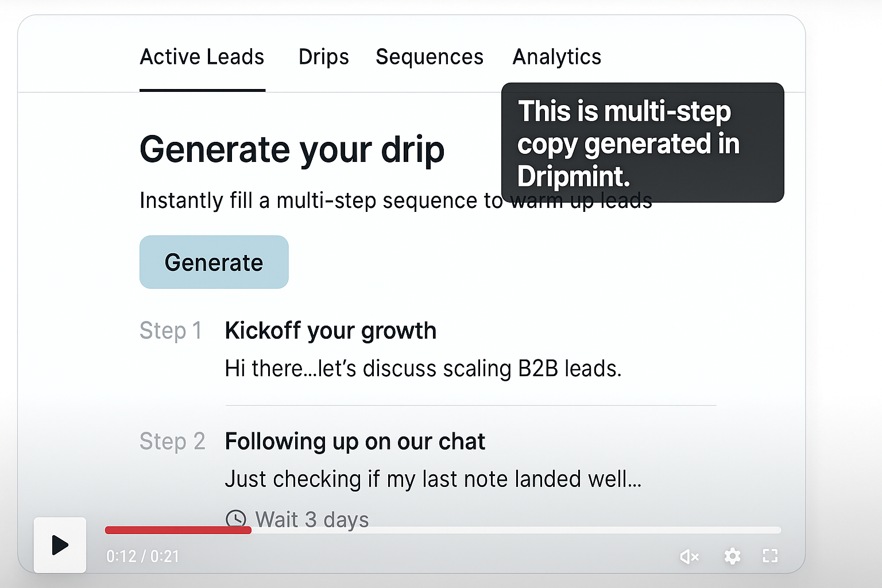
Task: Click the Step 2 Following up heading
Action: pos(355,442)
